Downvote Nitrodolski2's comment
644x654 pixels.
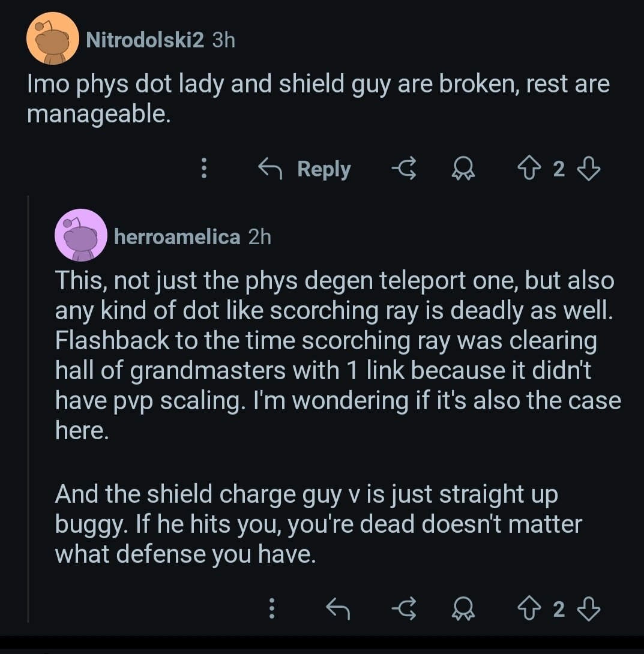point(589,169)
